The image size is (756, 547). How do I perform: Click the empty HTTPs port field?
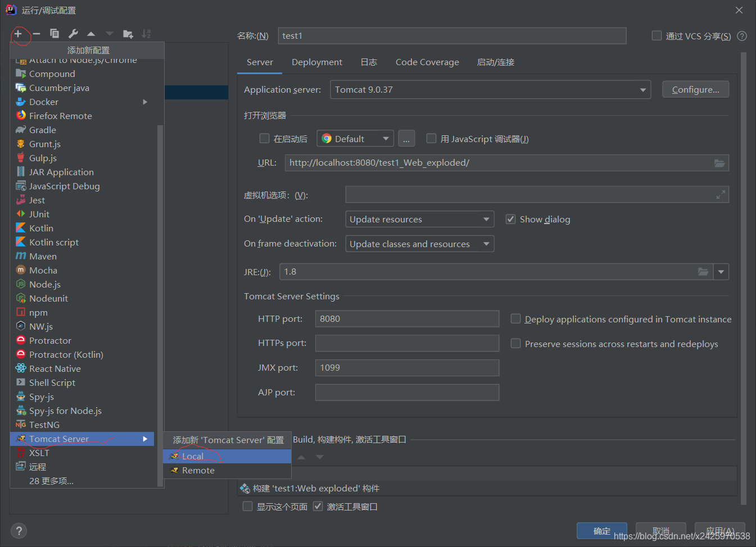coord(407,343)
